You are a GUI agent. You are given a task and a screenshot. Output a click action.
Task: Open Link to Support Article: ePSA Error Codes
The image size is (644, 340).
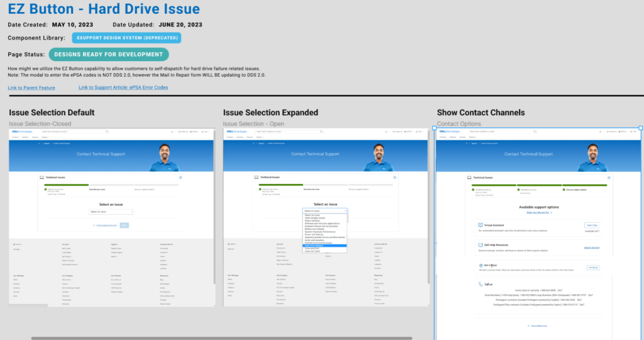click(x=123, y=88)
